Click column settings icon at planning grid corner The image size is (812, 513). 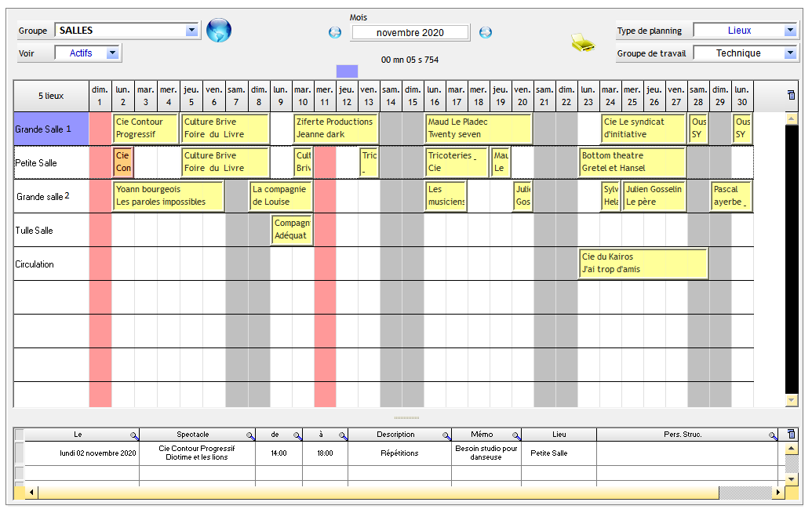pyautogui.click(x=791, y=96)
